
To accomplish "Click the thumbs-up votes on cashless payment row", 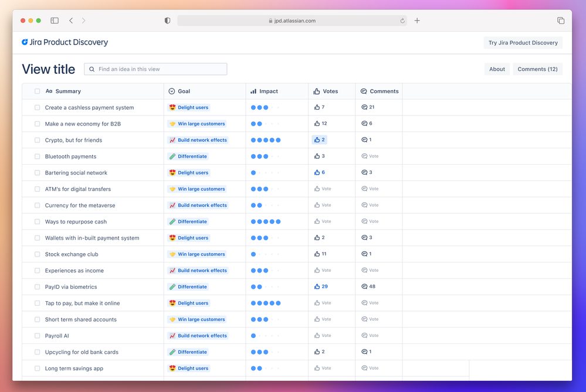I will point(320,107).
